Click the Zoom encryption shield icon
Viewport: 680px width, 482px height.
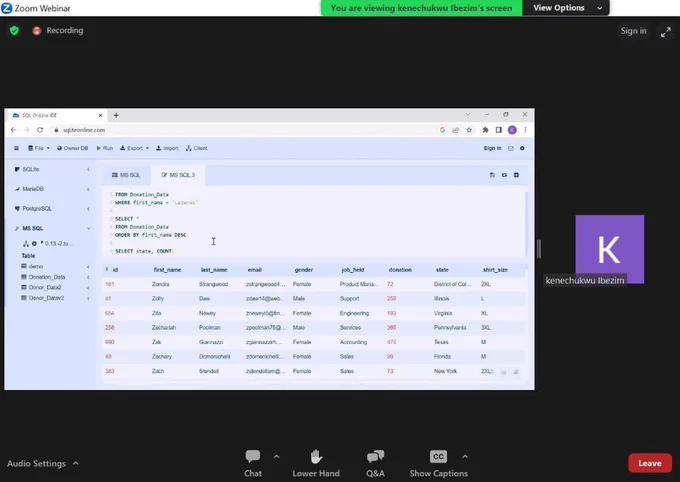point(14,30)
